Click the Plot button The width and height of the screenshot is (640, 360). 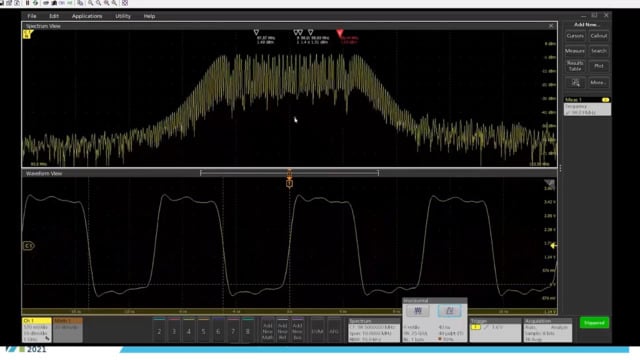(598, 66)
